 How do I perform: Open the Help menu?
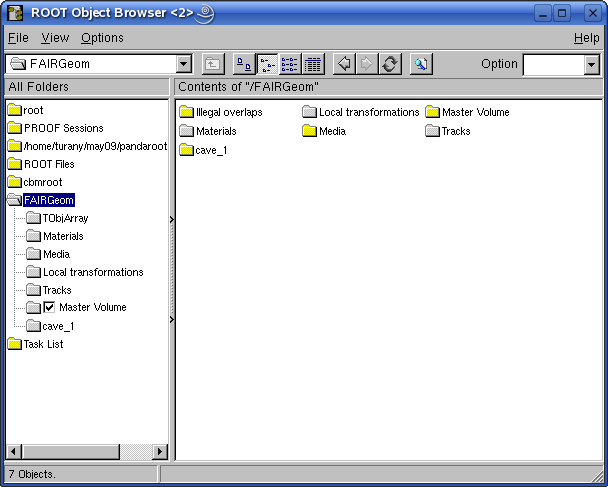tap(586, 38)
